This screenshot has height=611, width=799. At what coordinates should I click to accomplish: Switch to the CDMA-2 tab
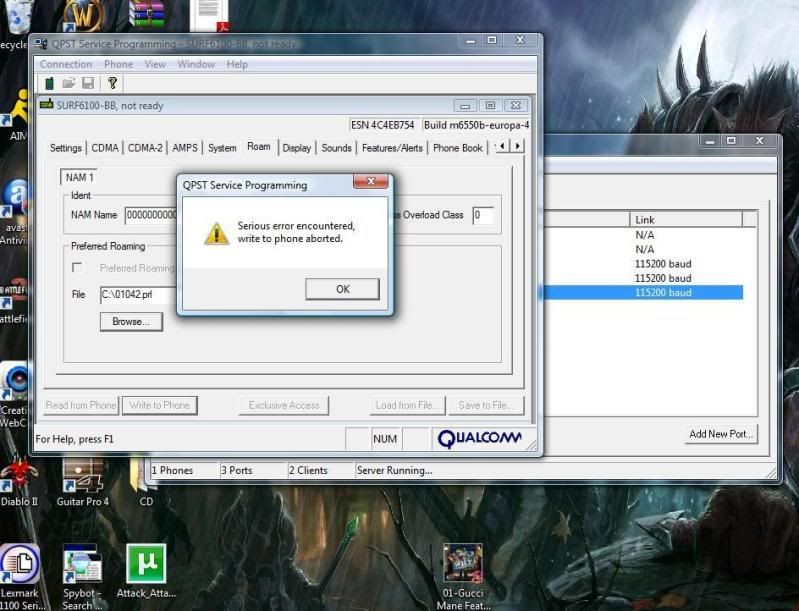145,148
